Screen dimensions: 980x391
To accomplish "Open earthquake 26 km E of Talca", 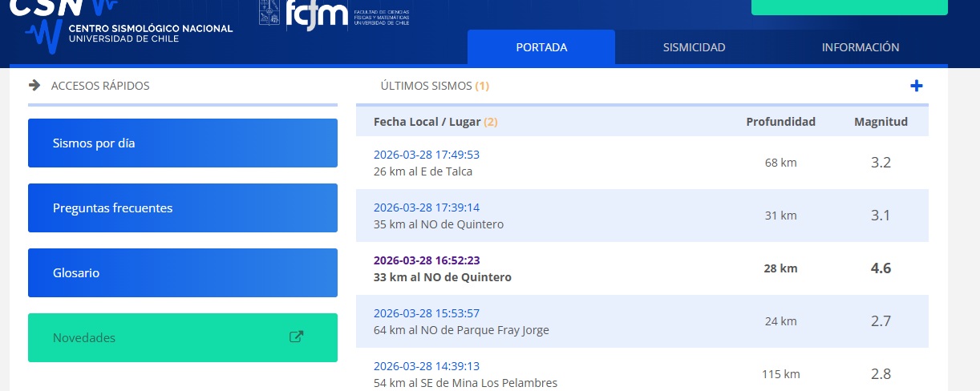I will [426, 155].
